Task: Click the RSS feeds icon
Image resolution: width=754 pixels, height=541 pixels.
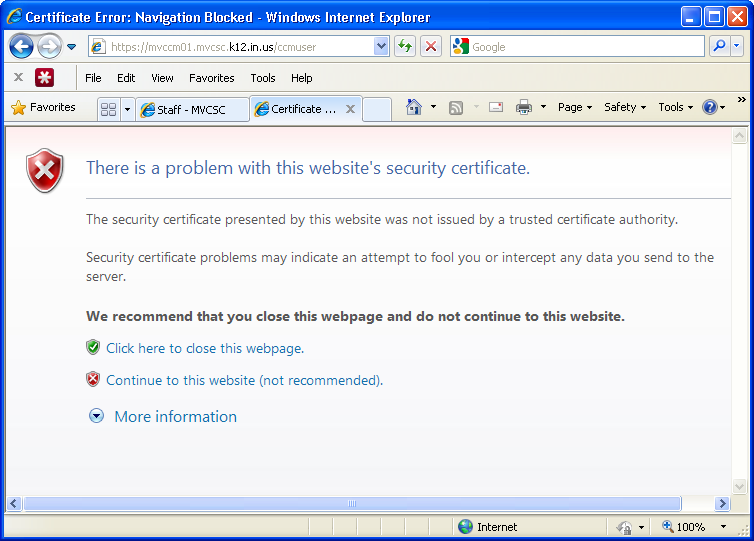Action: [x=456, y=107]
